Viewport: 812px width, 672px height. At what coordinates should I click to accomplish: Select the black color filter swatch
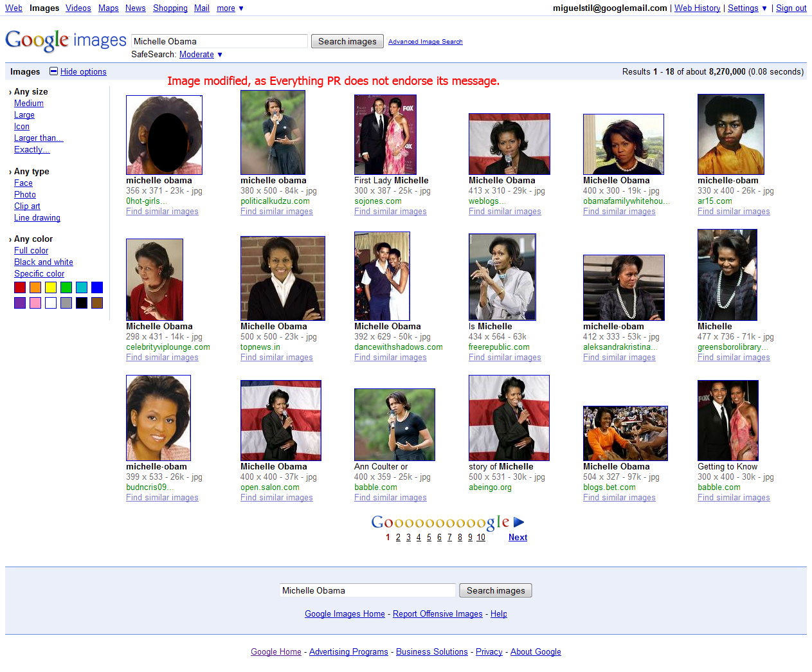(x=82, y=303)
